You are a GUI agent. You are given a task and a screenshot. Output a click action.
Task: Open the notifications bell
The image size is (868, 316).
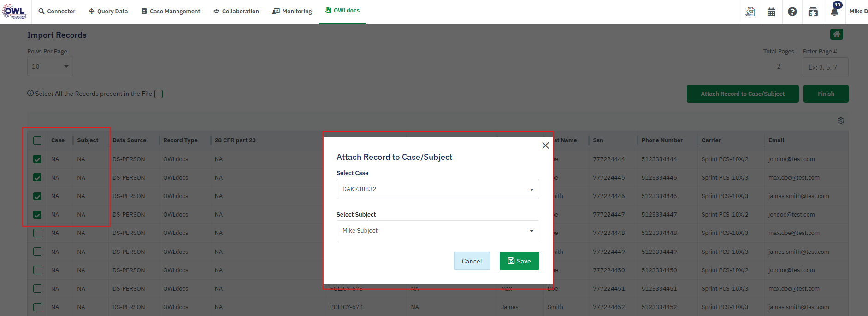(x=834, y=12)
